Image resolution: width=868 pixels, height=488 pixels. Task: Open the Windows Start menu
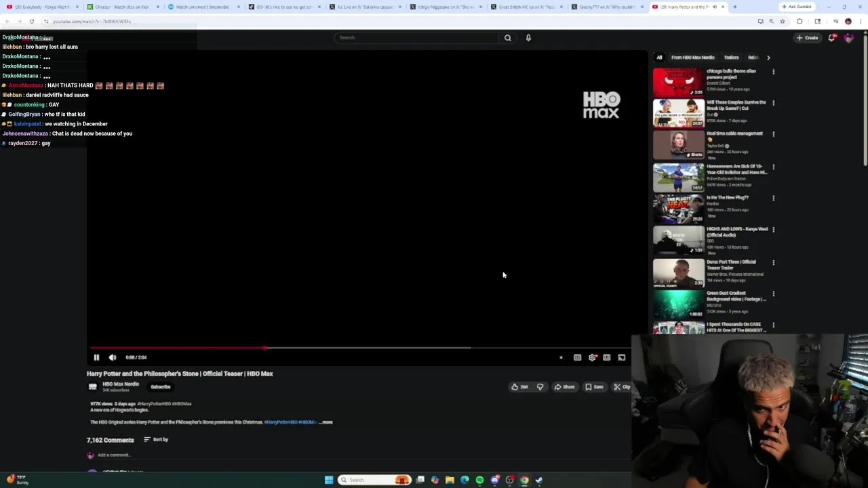pos(329,480)
